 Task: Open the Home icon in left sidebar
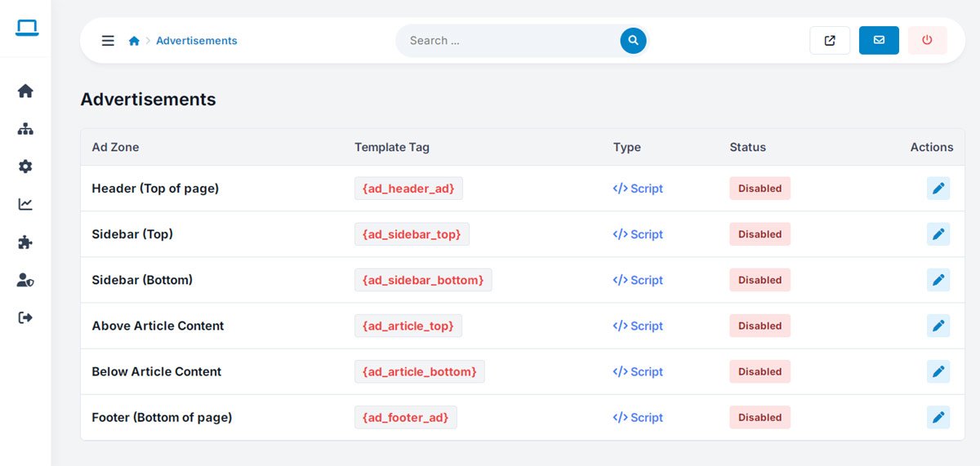[25, 91]
